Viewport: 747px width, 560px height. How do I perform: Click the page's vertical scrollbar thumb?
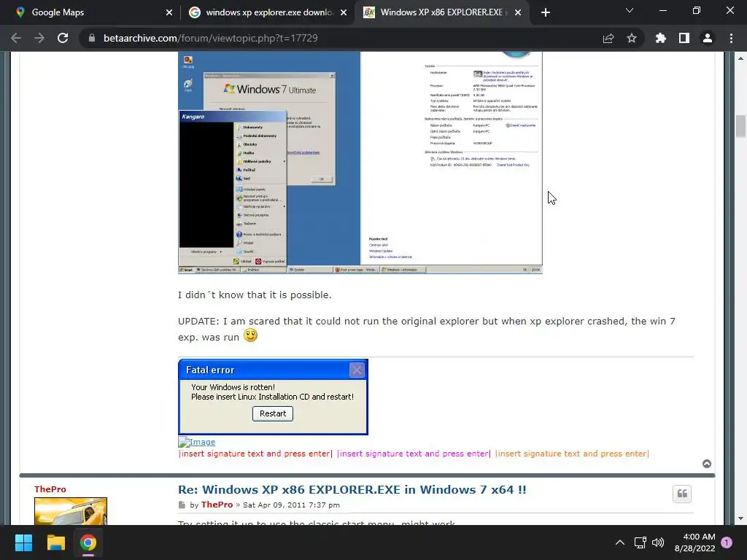(x=740, y=126)
